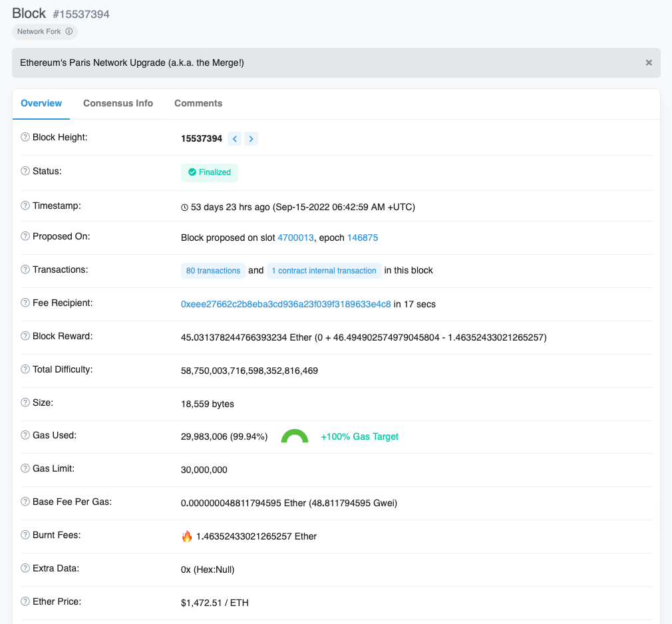Click the +100% Gas Target text
This screenshot has height=624, width=672.
359,436
